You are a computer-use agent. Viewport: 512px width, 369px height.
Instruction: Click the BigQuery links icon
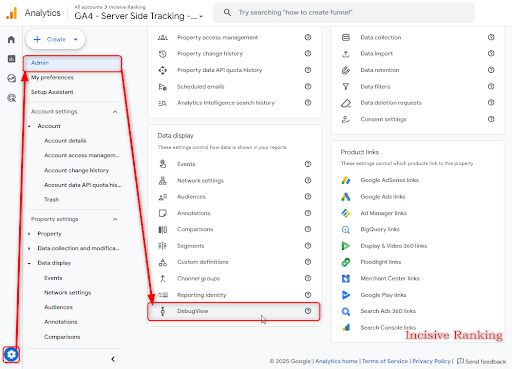346,229
